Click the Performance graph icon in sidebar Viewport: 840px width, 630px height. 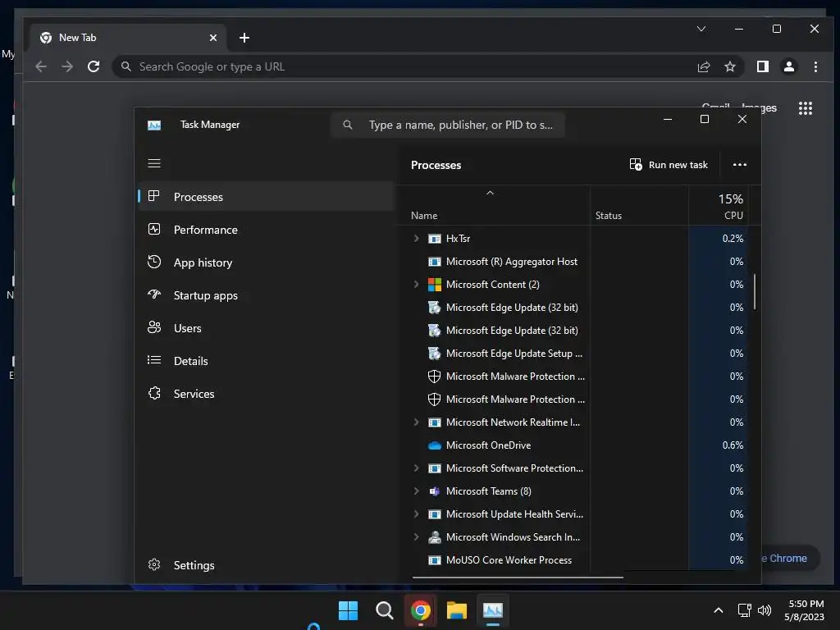coord(153,230)
